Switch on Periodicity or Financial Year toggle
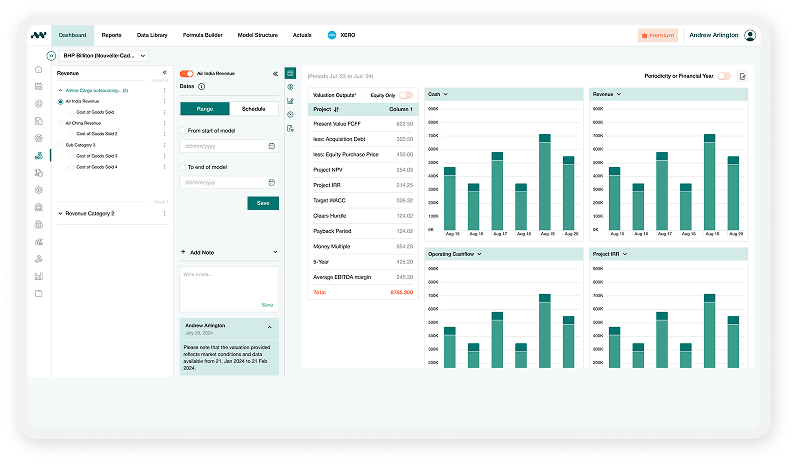Viewport: 794px width, 465px height. point(723,76)
